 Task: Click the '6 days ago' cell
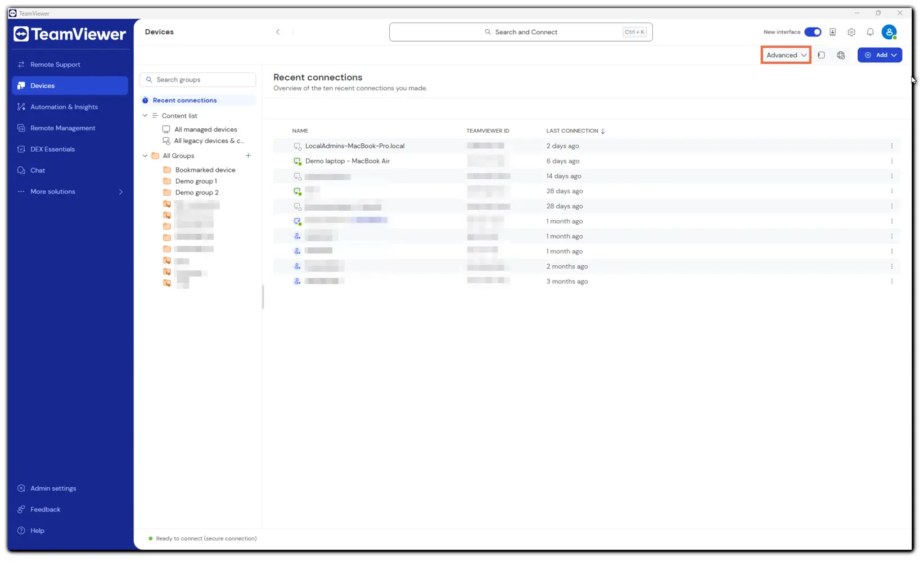pos(562,161)
